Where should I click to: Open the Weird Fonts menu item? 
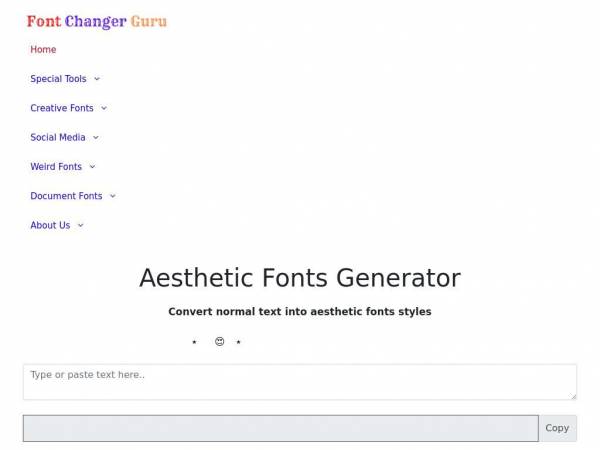(x=56, y=167)
